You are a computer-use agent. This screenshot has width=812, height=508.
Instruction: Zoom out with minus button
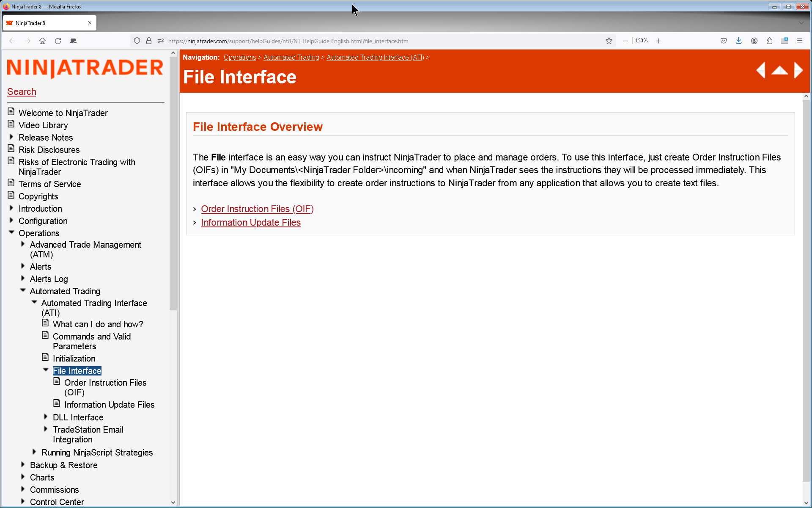tap(625, 41)
